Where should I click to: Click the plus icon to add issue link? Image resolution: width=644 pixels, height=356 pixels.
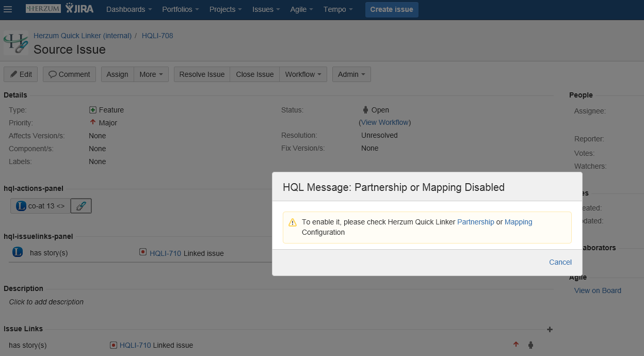(x=550, y=329)
